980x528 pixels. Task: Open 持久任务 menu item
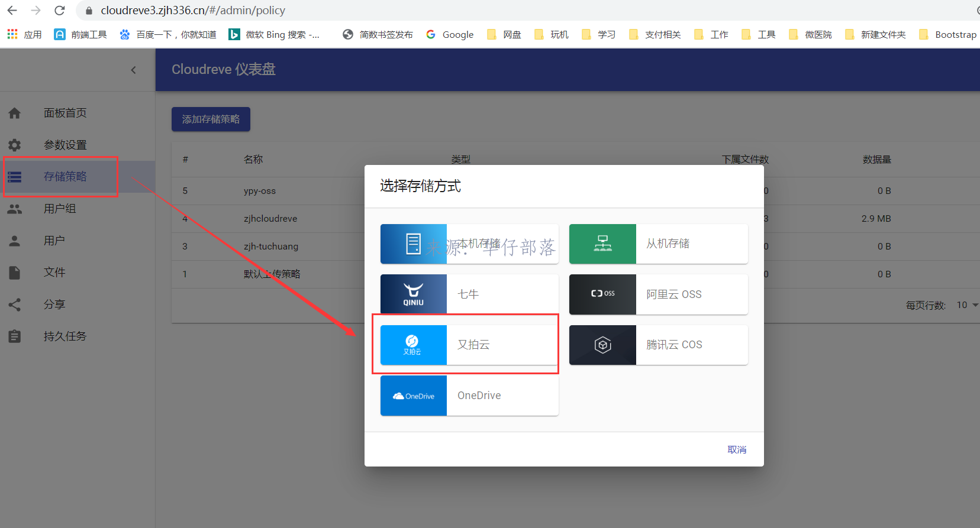click(x=65, y=336)
